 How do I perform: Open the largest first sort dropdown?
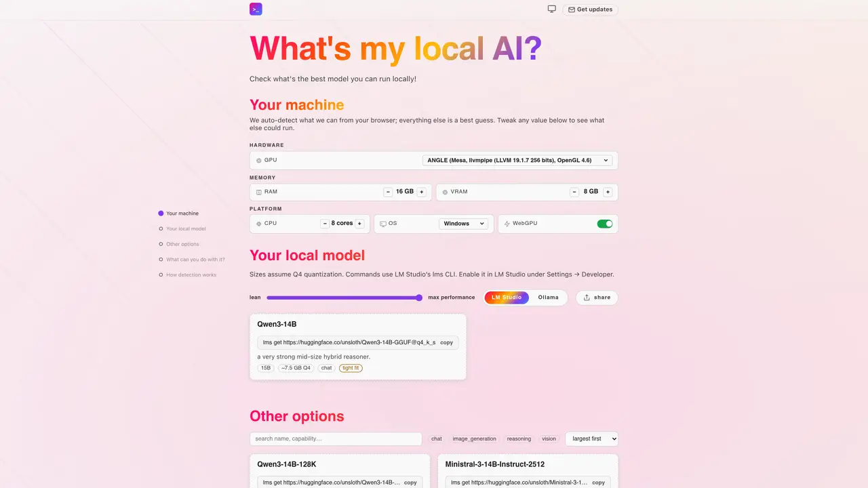591,439
